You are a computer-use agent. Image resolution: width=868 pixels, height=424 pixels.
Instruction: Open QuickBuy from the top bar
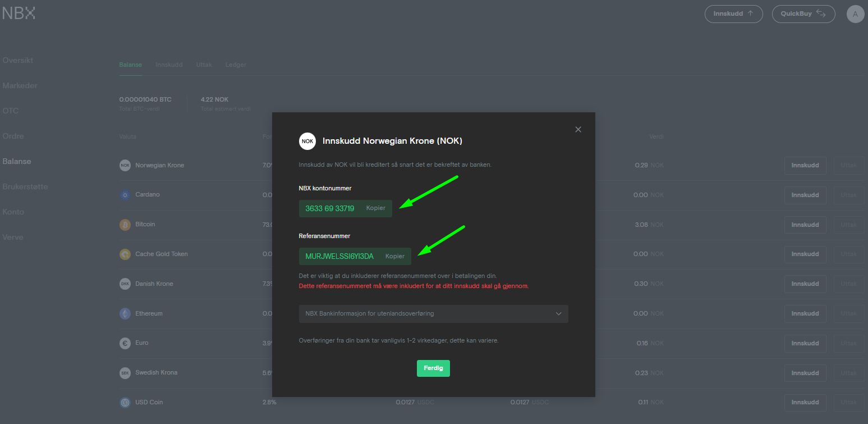point(803,14)
